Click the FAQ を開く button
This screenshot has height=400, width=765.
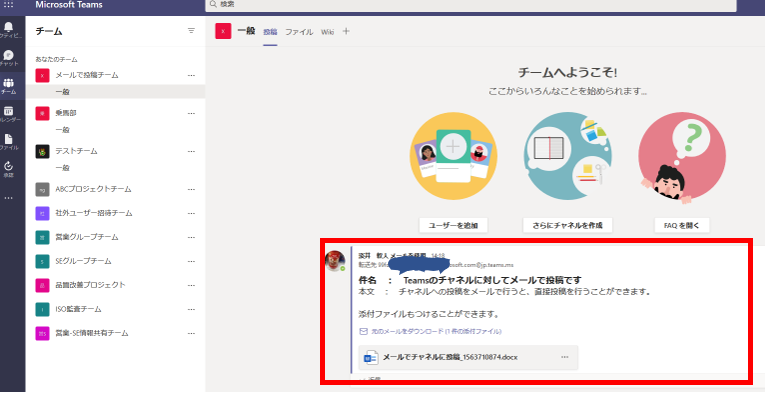coord(682,225)
